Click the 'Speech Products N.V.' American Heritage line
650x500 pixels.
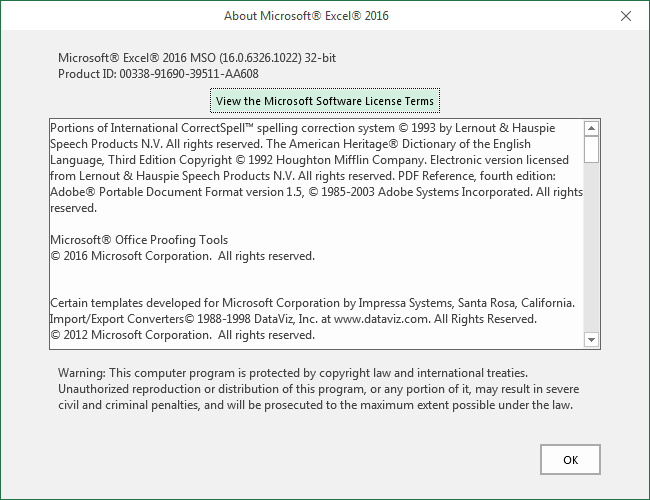(x=290, y=144)
